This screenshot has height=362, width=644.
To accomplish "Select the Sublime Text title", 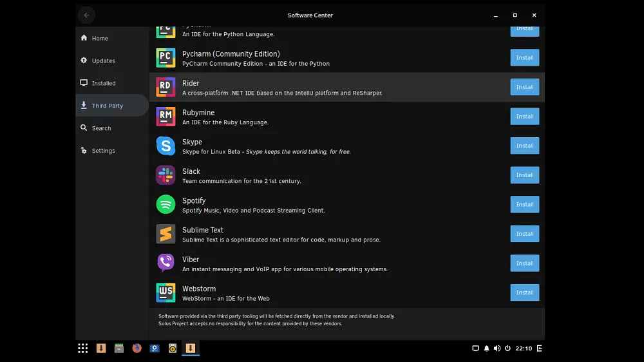I will tap(203, 230).
